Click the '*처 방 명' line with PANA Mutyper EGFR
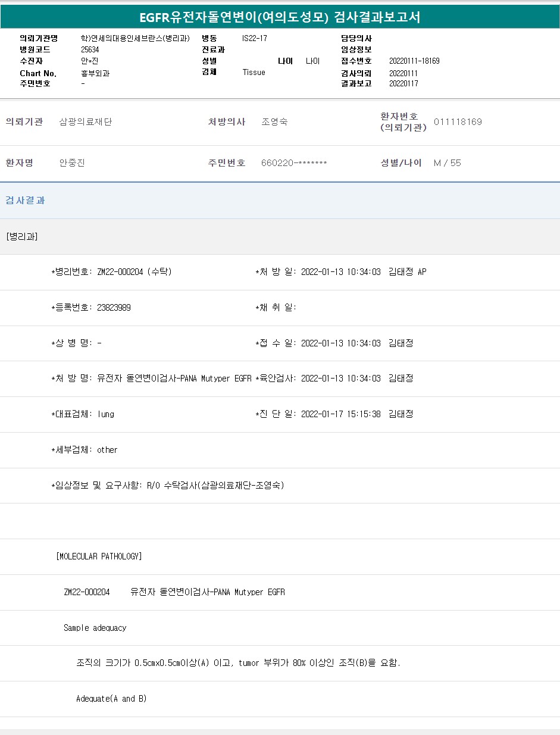 151,379
